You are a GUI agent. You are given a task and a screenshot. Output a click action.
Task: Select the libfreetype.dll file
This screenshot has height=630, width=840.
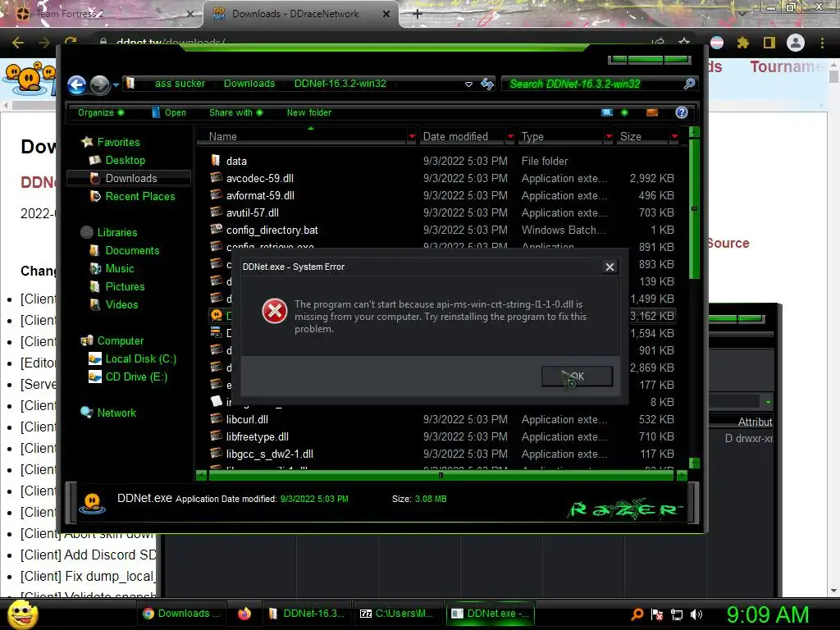(x=257, y=436)
